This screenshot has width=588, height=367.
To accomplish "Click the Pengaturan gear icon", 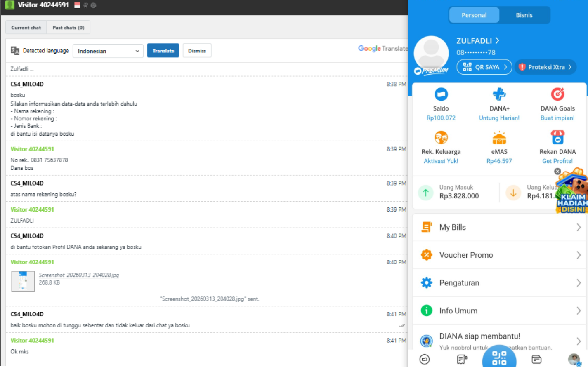I will pos(427,283).
